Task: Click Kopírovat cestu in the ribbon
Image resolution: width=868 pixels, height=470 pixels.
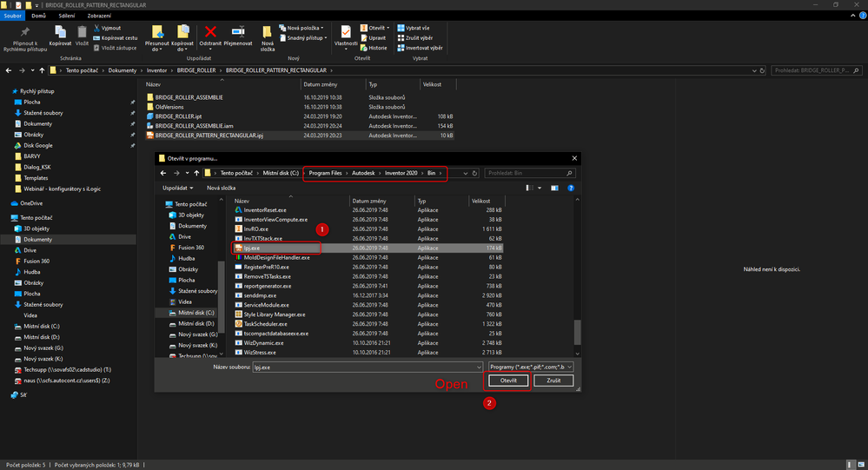Action: coord(116,37)
